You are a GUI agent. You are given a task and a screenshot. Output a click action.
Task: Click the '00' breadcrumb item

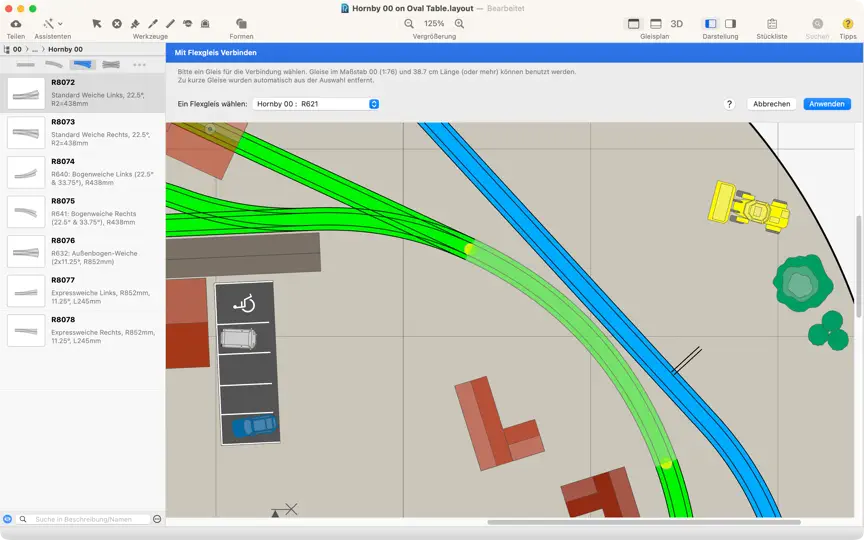coord(18,49)
